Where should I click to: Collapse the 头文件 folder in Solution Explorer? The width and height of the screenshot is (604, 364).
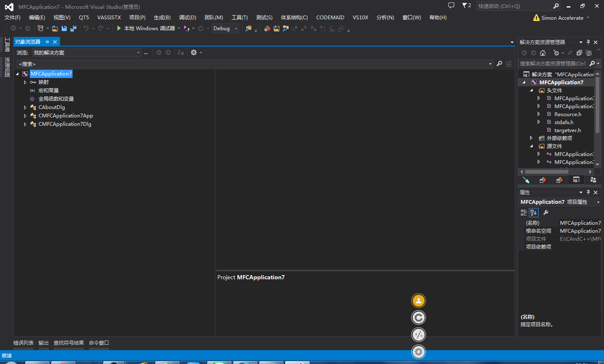[x=531, y=90]
